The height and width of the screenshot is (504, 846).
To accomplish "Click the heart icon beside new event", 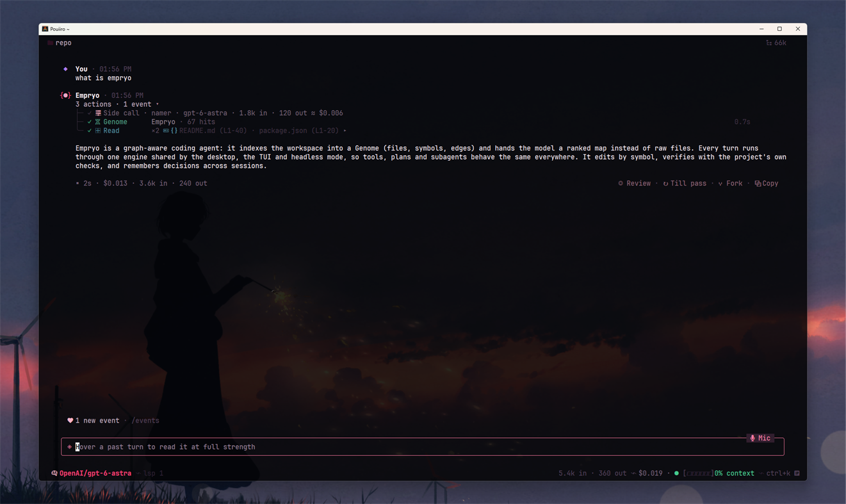I will (70, 421).
